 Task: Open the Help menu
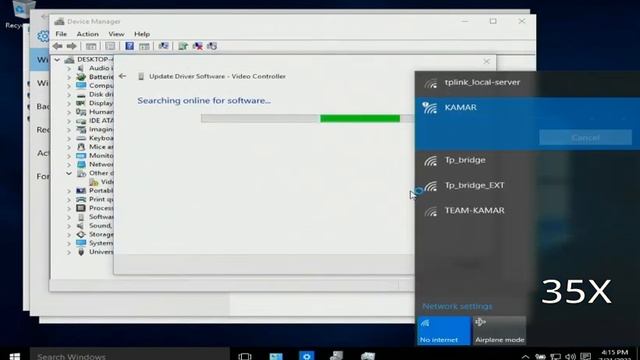[142, 34]
